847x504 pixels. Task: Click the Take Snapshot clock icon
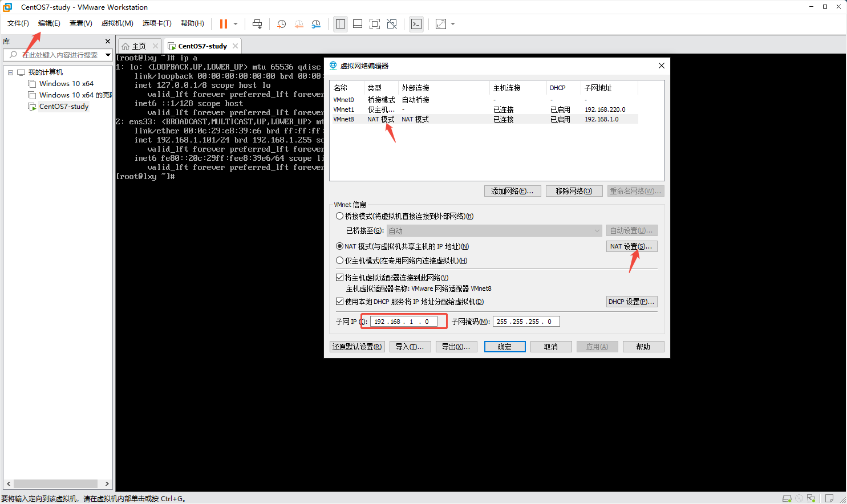[x=281, y=24]
